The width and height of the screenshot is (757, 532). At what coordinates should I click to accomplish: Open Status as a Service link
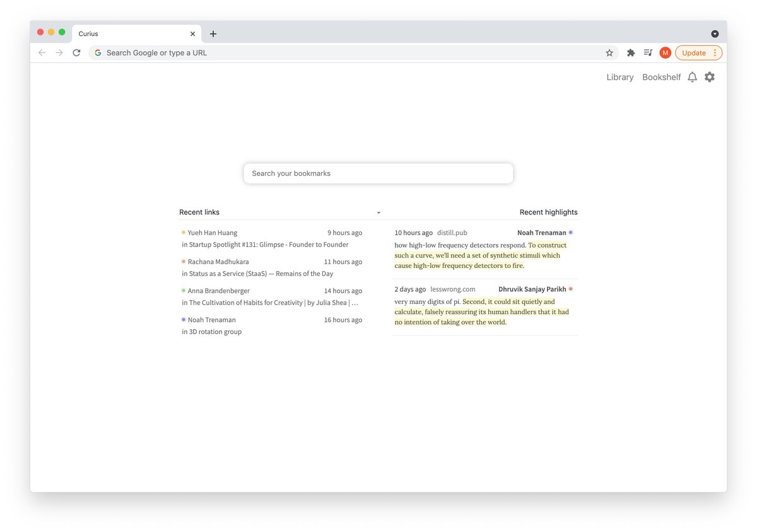point(261,274)
